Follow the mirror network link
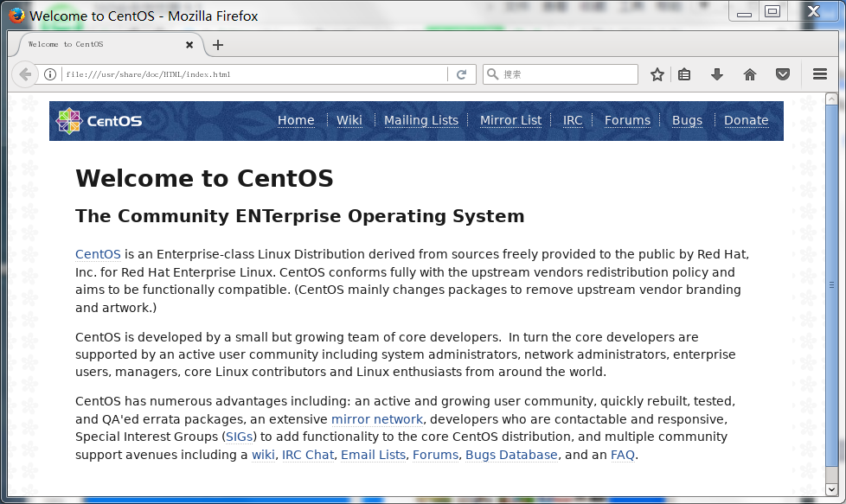The width and height of the screenshot is (846, 504). [x=376, y=418]
